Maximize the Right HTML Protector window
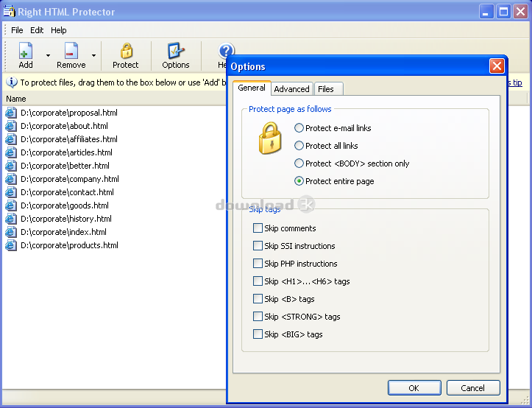532x408 pixels. coord(503,12)
